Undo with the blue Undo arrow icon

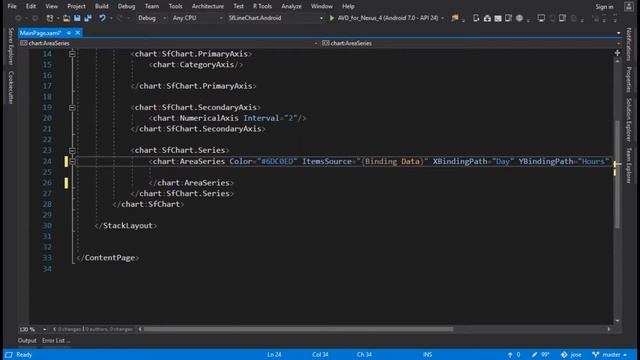pos(102,18)
